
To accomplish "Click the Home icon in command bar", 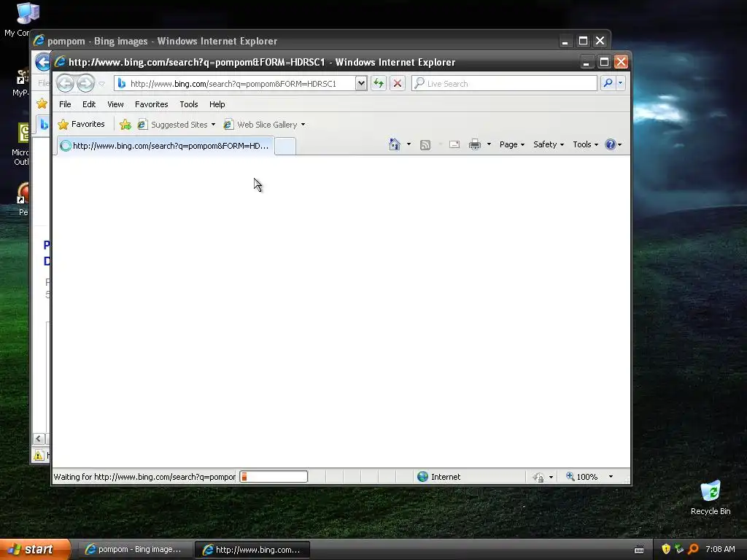I will tap(395, 144).
